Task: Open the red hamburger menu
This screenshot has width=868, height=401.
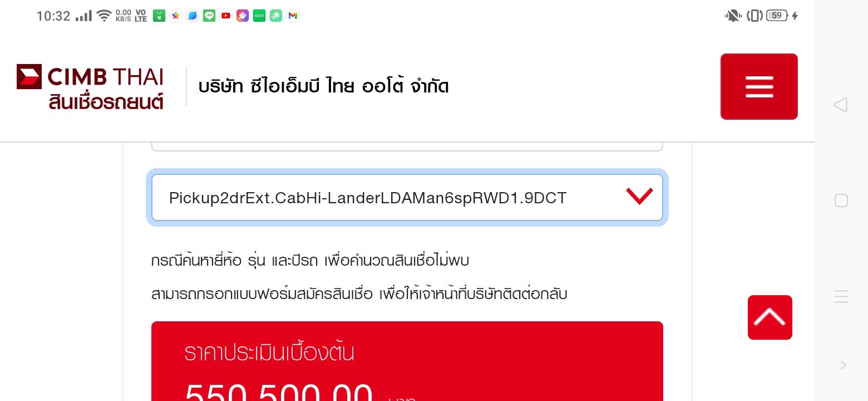Action: point(759,86)
